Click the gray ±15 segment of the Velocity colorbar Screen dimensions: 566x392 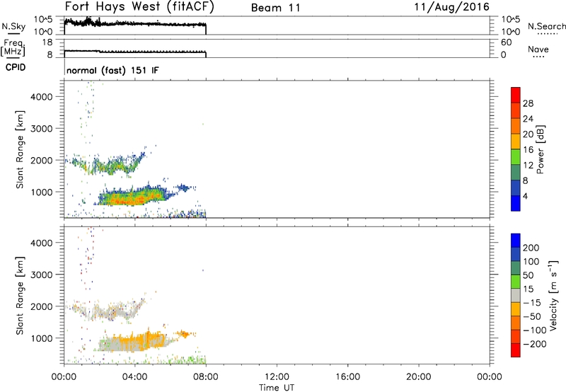(x=516, y=295)
